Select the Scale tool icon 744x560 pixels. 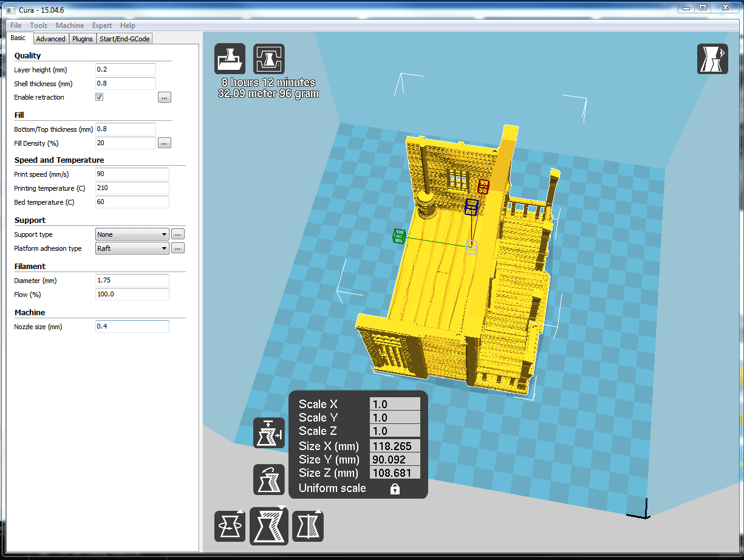click(269, 525)
